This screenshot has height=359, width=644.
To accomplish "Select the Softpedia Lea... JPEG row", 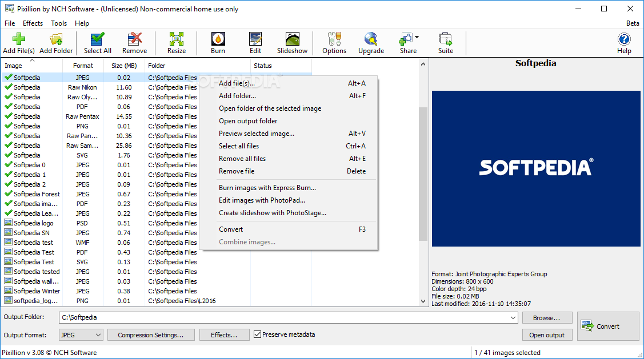I will [x=156, y=213].
